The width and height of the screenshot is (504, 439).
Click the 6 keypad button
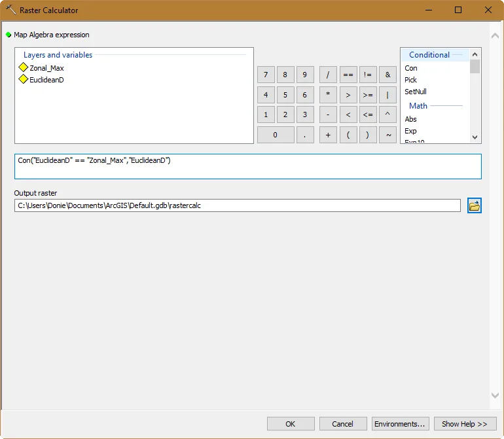(305, 95)
